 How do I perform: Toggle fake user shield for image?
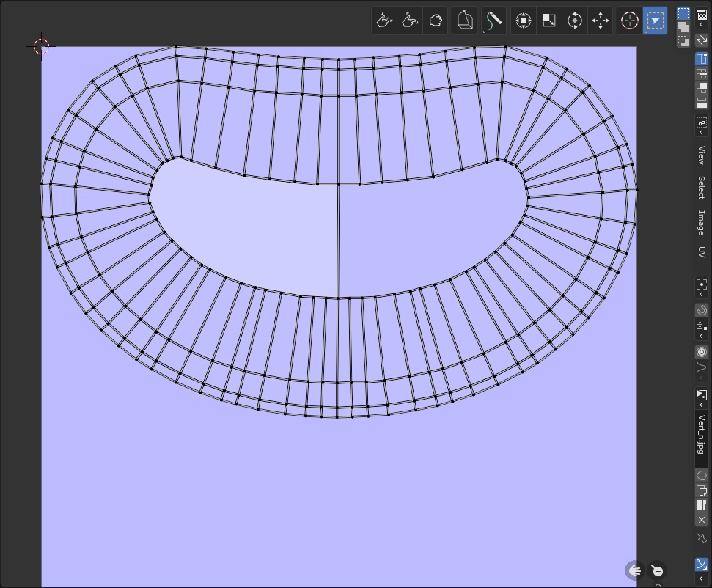coord(702,475)
